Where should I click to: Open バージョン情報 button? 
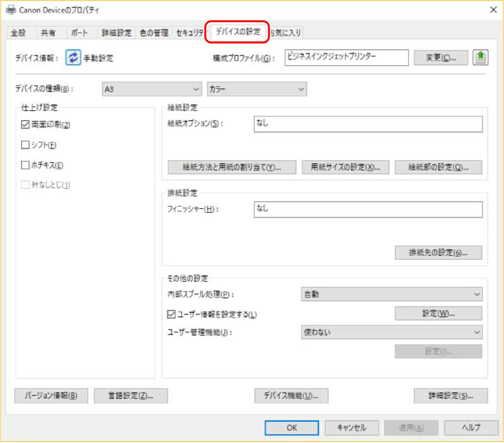[x=51, y=396]
